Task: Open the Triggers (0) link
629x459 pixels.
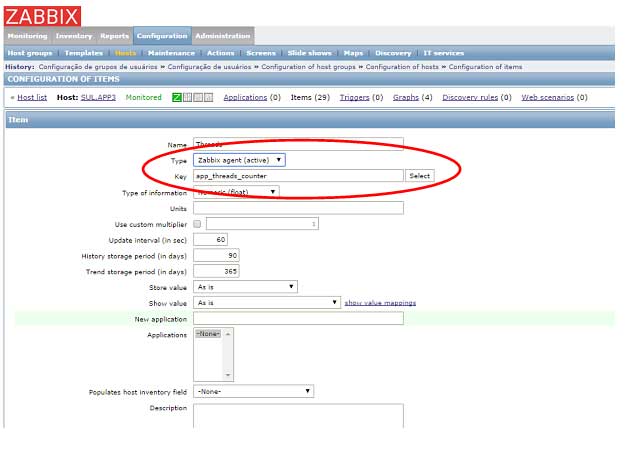Action: [x=355, y=97]
